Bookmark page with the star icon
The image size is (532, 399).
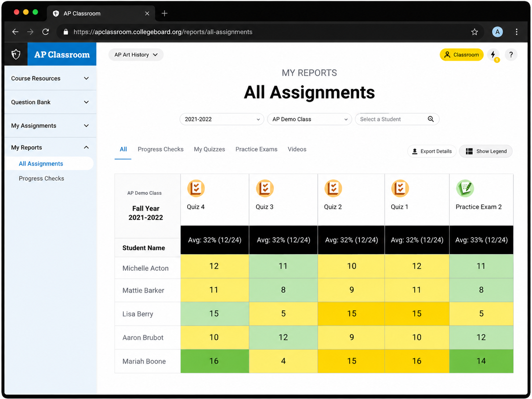(x=474, y=32)
